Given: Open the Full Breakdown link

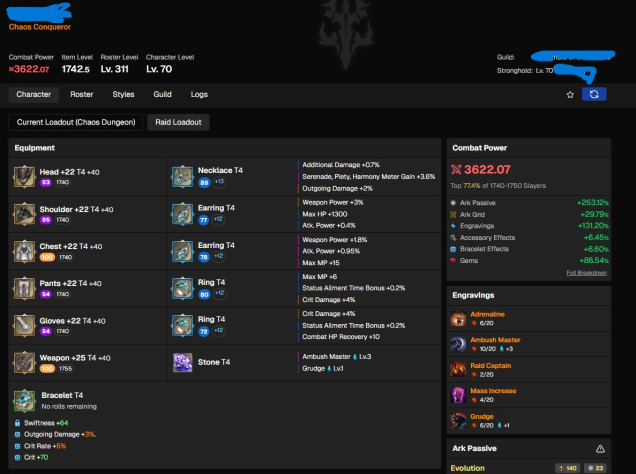Looking at the screenshot, I should tap(586, 272).
